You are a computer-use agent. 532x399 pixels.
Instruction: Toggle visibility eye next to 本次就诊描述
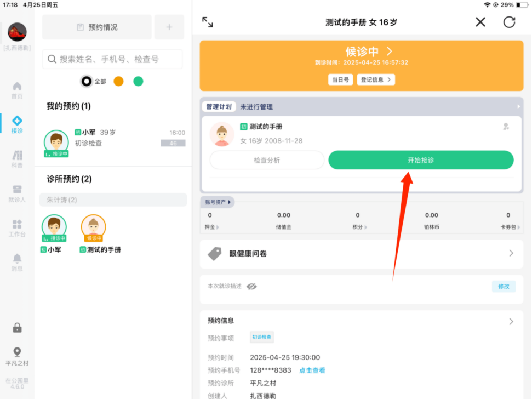click(x=251, y=287)
